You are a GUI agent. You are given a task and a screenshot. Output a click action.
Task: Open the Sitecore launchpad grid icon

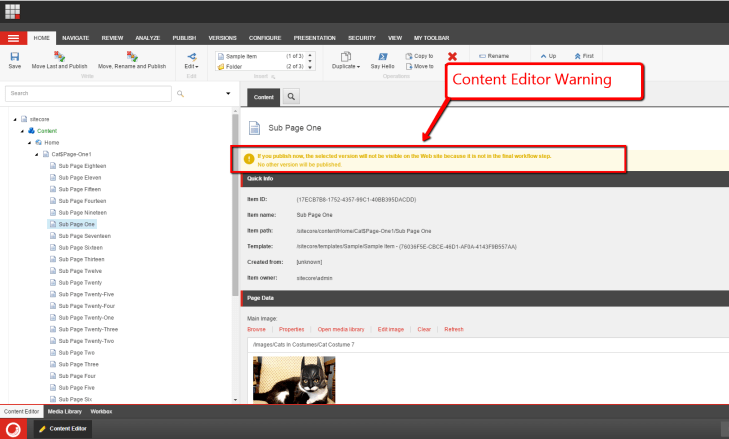pos(13,11)
